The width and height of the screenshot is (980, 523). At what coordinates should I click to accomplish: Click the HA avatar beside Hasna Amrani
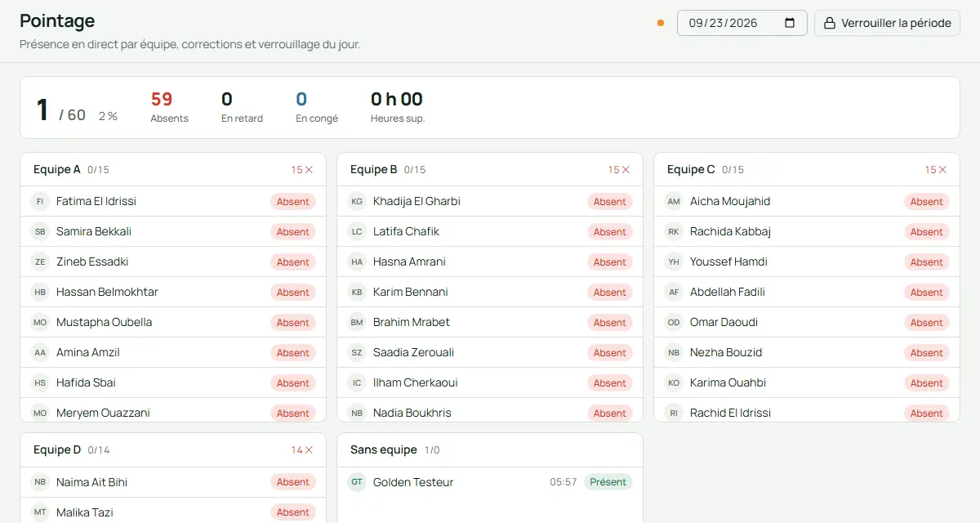pyautogui.click(x=357, y=261)
